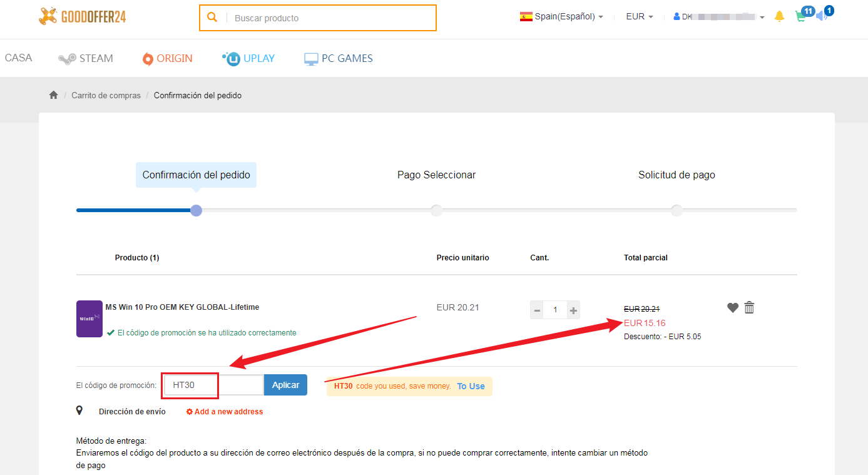Viewport: 868px width, 475px height.
Task: Click the second progress step marker
Action: coord(436,210)
